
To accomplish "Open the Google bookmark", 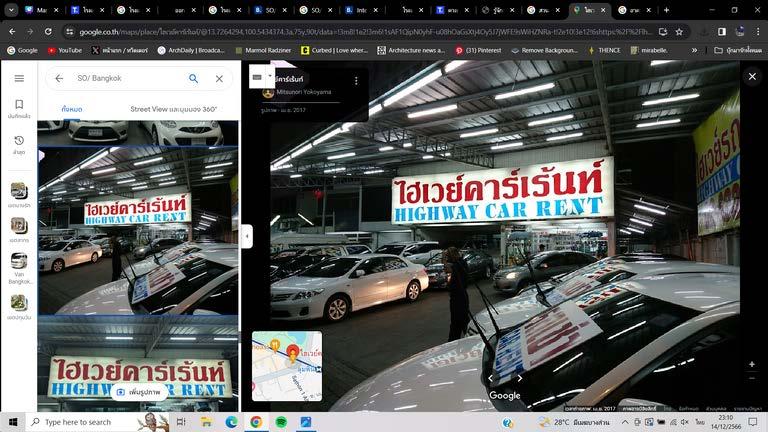I will (x=23, y=50).
